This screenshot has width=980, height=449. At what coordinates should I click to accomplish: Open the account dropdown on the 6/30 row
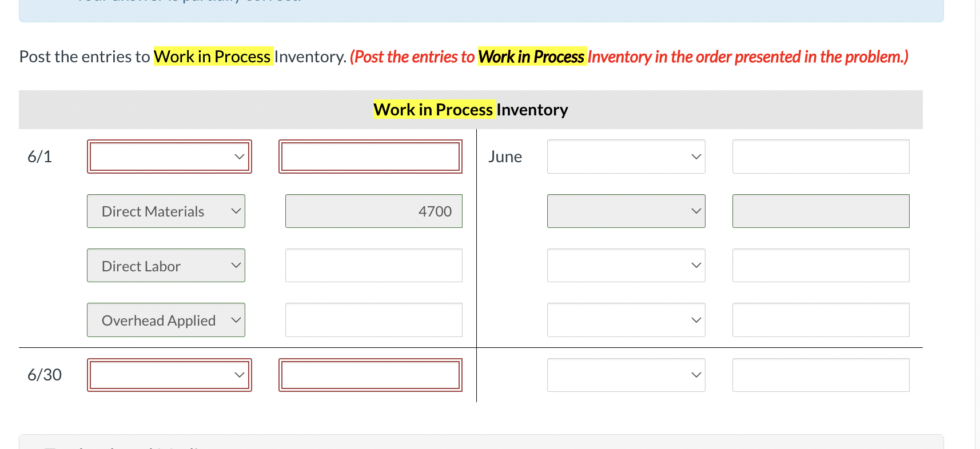point(169,375)
